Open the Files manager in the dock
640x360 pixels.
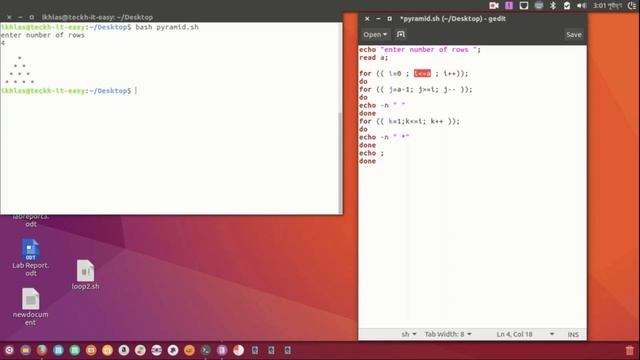pyautogui.click(x=26, y=350)
